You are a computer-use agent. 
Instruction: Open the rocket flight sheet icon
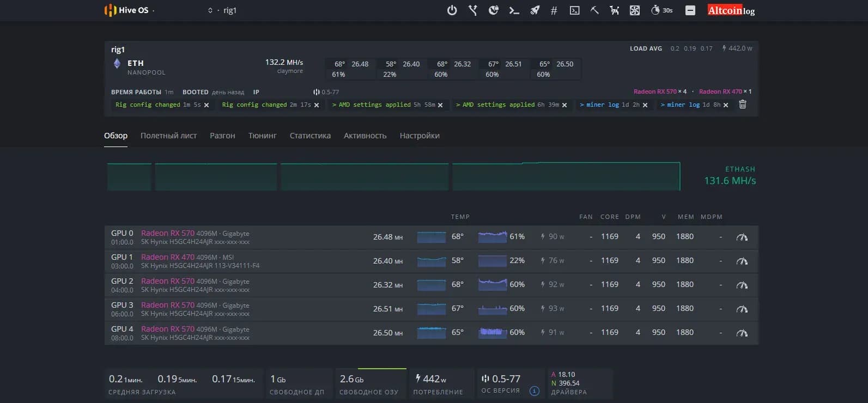[535, 10]
